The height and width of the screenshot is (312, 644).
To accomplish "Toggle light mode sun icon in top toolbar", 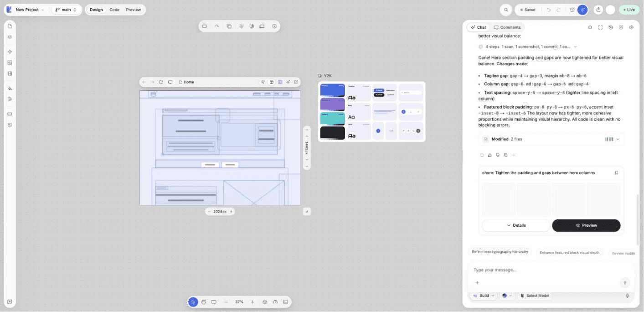I will 241,26.
